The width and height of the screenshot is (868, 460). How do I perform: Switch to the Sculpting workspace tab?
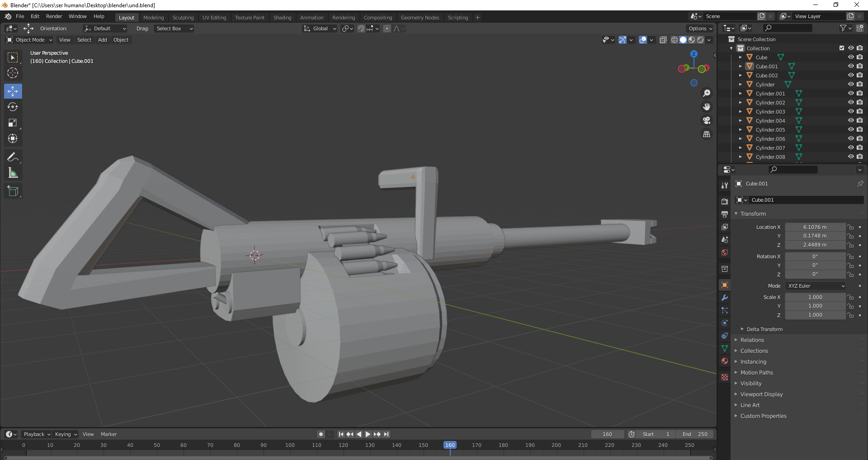click(x=183, y=18)
